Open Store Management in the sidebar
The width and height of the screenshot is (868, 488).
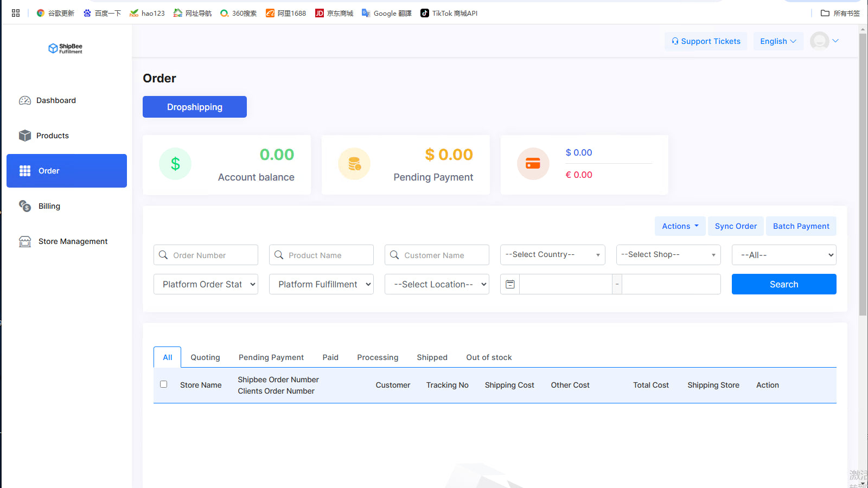pos(67,241)
